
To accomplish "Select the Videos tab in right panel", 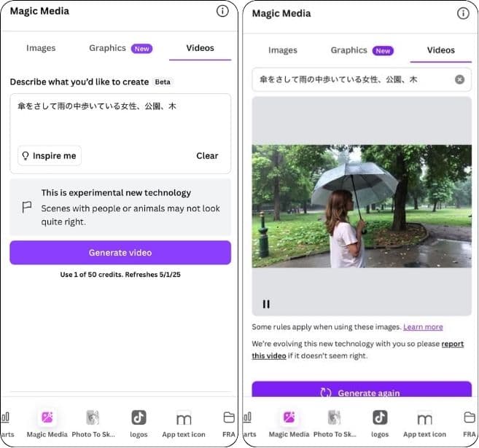I will (440, 50).
